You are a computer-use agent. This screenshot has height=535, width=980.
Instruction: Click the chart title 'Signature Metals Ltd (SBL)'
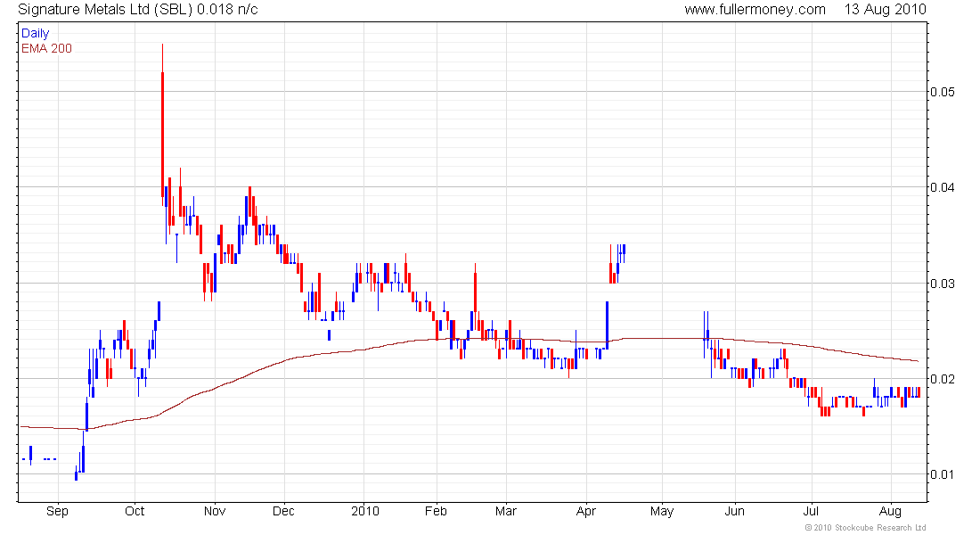click(104, 10)
